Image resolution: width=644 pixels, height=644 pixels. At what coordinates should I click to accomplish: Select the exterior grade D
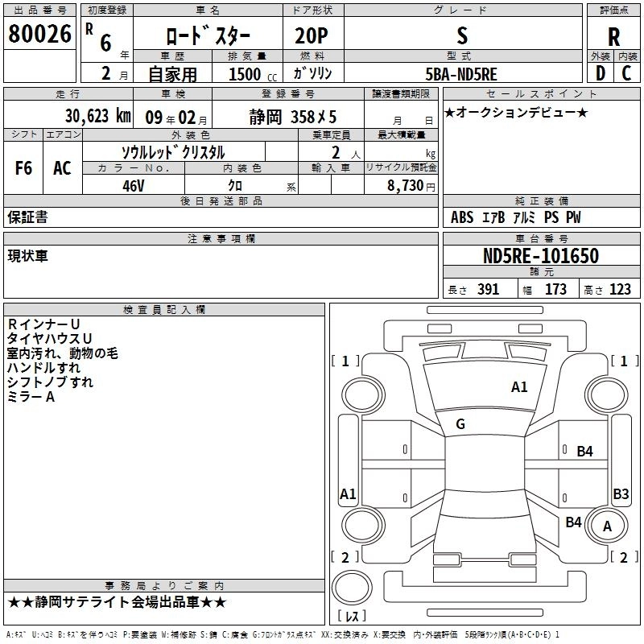[x=601, y=73]
